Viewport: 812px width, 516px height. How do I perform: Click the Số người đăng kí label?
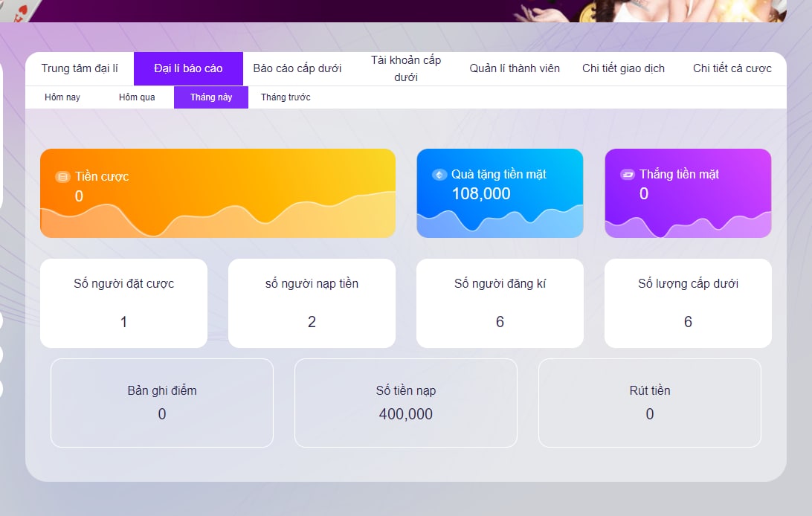point(500,283)
